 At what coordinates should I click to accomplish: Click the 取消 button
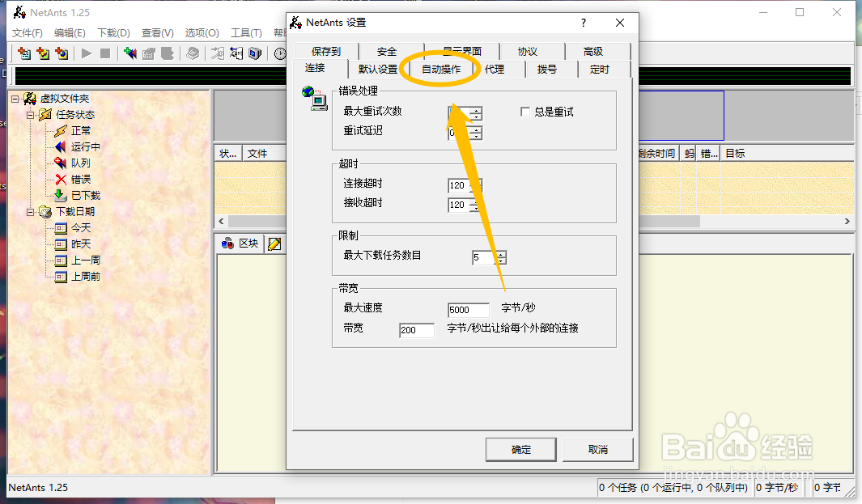click(x=598, y=450)
